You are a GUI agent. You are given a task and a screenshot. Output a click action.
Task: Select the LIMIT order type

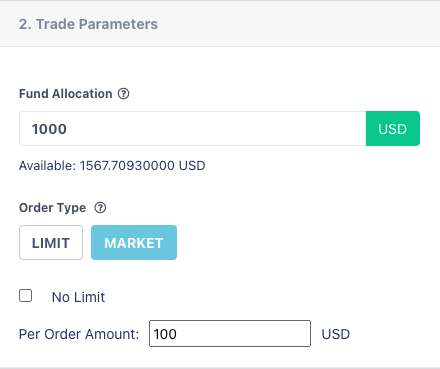point(51,243)
